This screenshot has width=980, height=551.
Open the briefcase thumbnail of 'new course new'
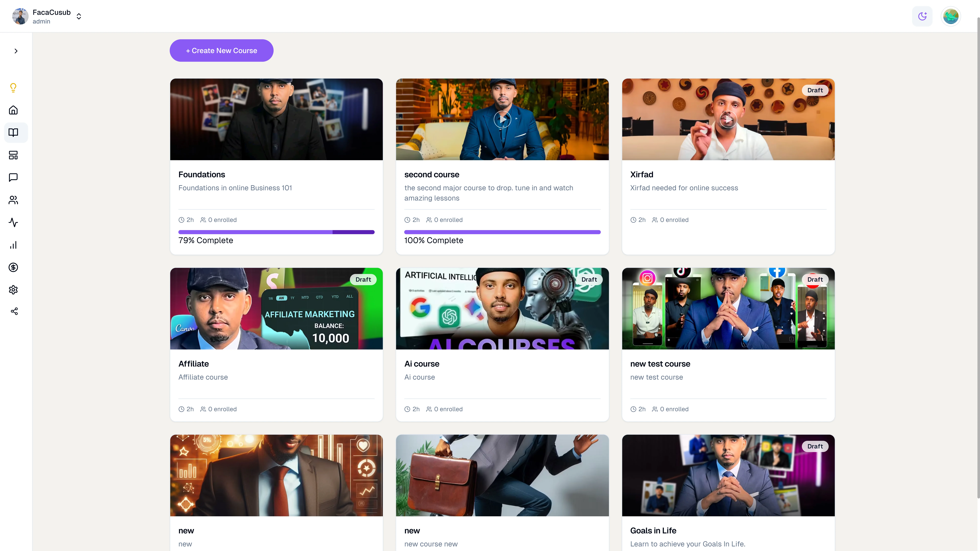point(502,475)
